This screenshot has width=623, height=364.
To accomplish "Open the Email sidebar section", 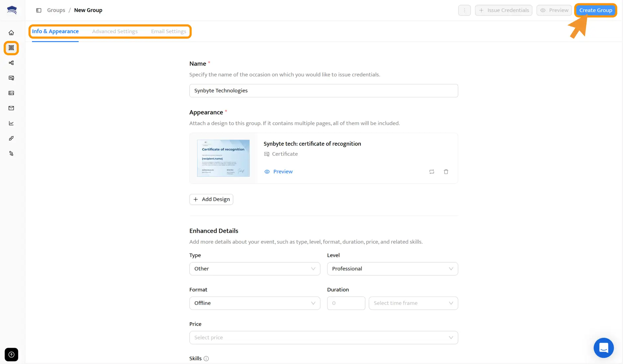I will click(11, 108).
